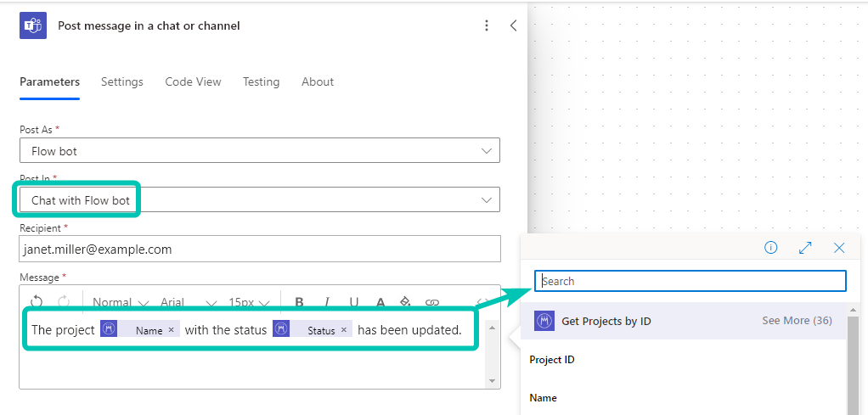Click the Get Projects by ID header
The image size is (868, 415).
(x=684, y=321)
